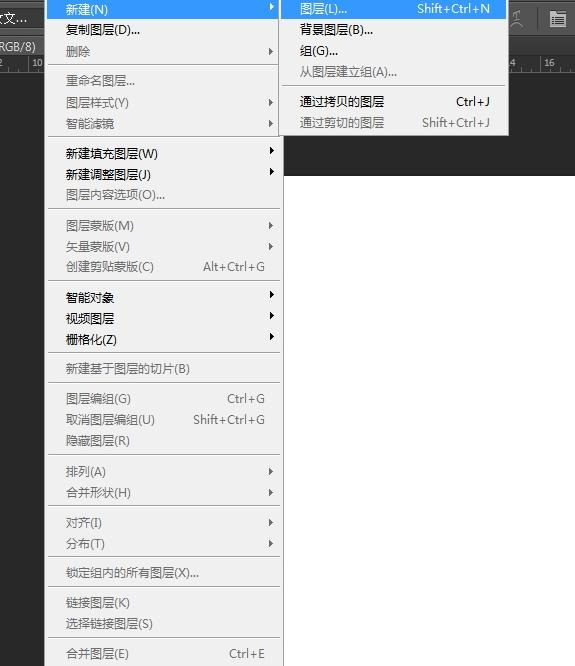The width and height of the screenshot is (575, 666).
Task: Expand the 栅格化(Z) submenu
Action: [x=163, y=339]
